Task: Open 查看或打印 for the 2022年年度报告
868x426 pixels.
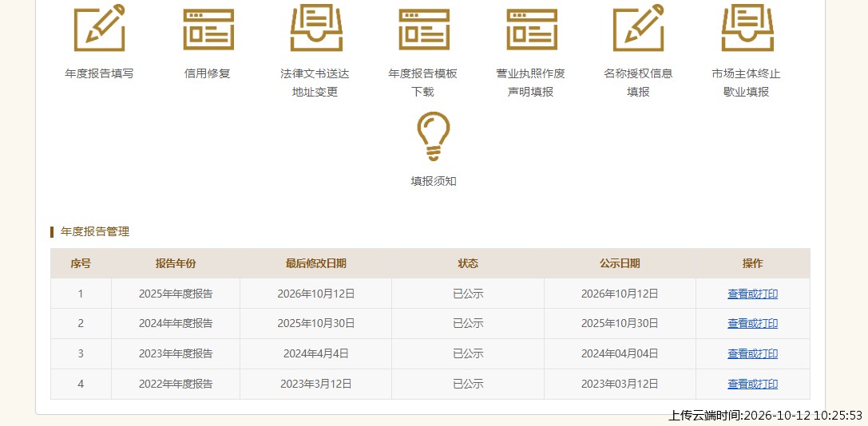Action: click(752, 384)
